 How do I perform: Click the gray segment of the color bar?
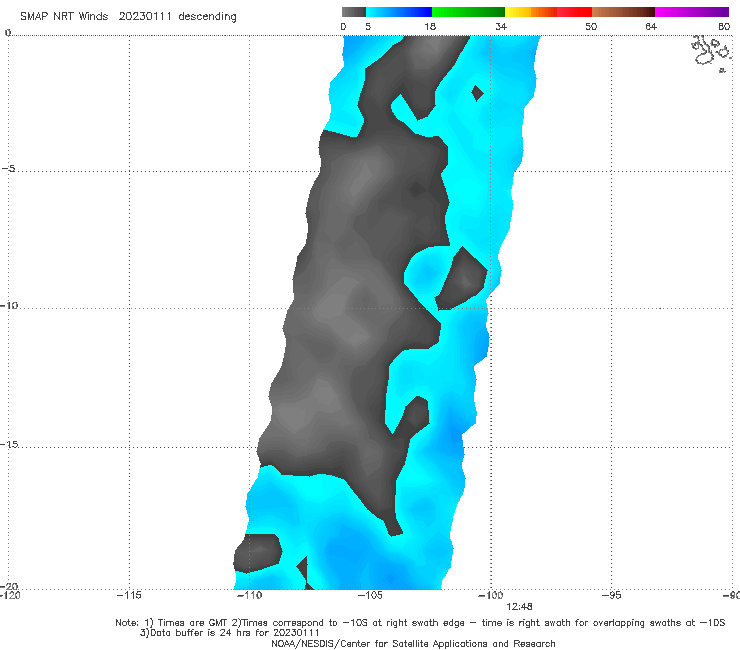354,12
